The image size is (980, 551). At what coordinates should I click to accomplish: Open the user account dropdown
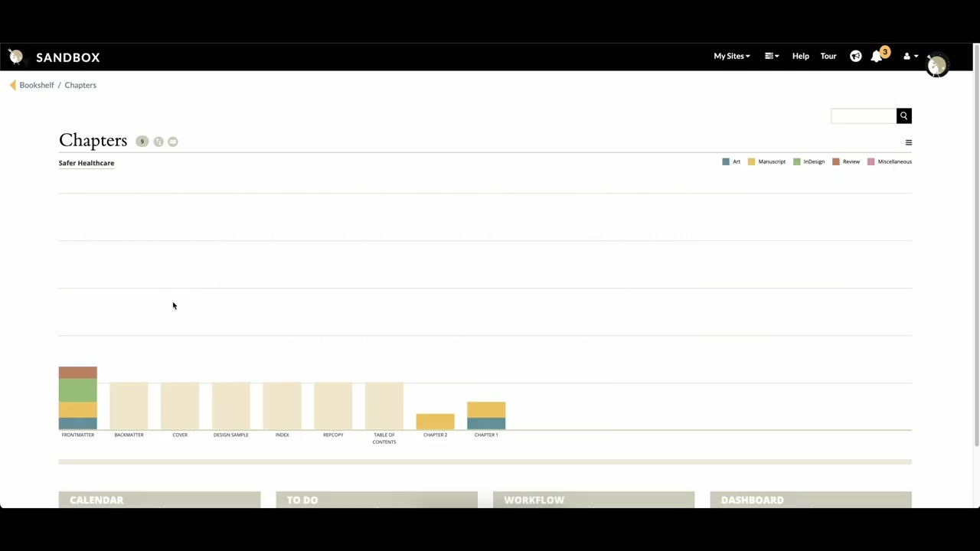tap(910, 56)
